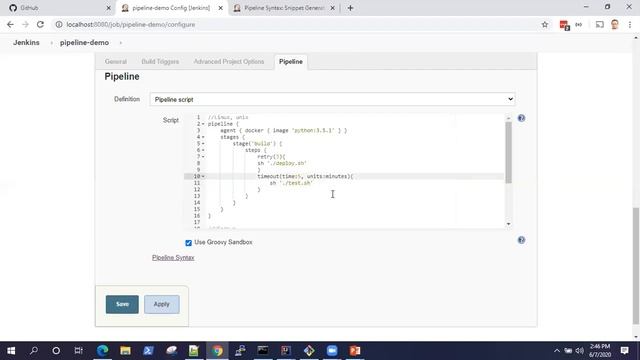The height and width of the screenshot is (360, 640).
Task: Click the script editor scrollbar thumb
Action: [x=508, y=152]
